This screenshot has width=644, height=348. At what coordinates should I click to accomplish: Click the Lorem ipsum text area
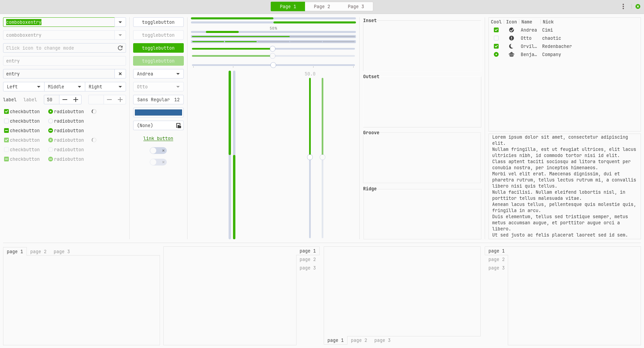tap(565, 186)
